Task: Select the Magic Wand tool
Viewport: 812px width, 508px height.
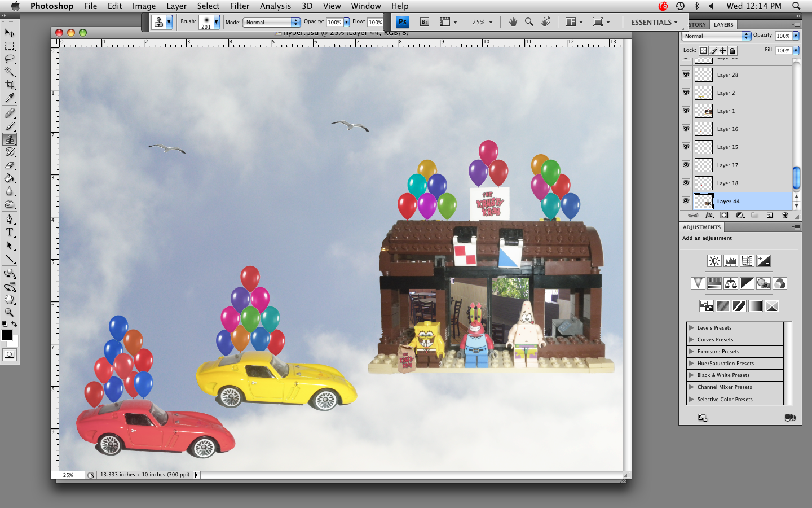Action: coord(10,72)
